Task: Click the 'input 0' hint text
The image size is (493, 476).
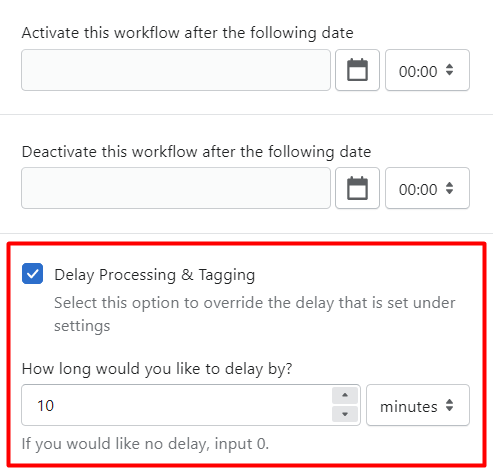Action: point(241,444)
